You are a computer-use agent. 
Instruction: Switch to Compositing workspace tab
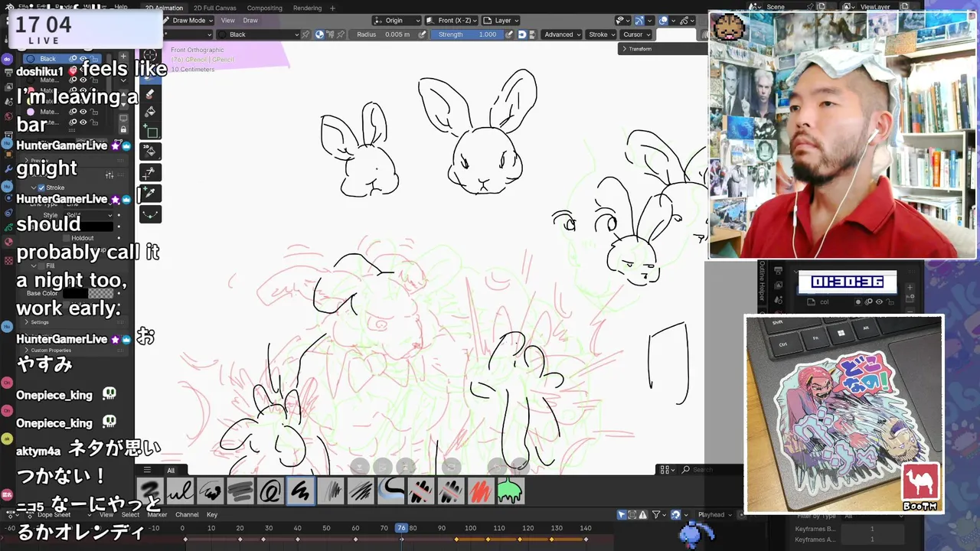[264, 8]
